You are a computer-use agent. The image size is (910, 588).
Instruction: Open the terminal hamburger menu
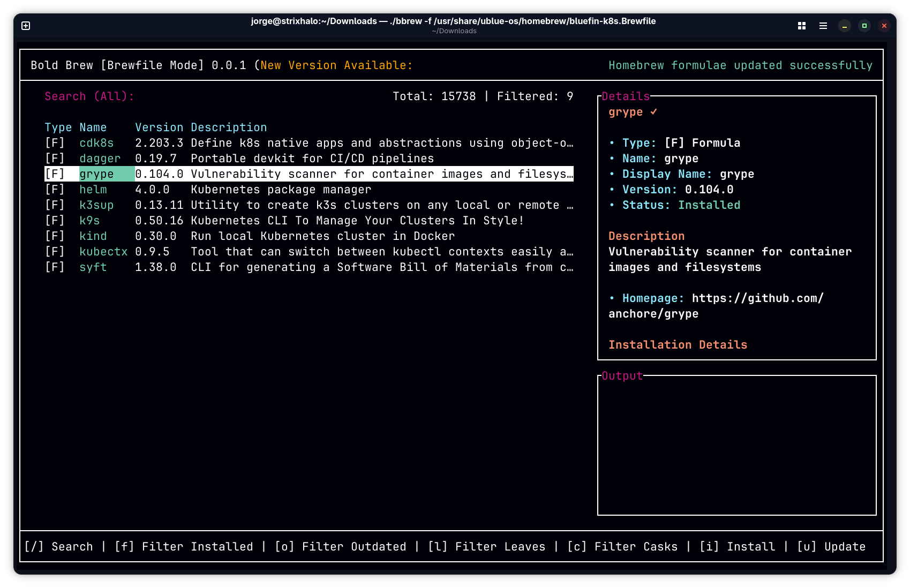coord(823,26)
